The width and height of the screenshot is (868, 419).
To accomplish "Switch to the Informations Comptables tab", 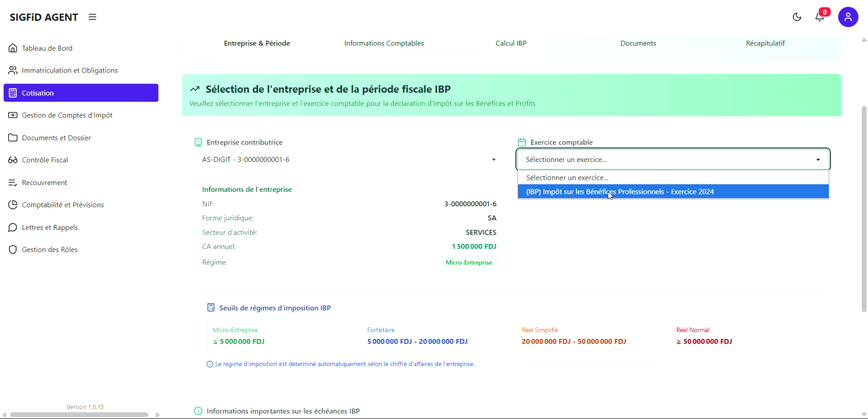I will 384,43.
